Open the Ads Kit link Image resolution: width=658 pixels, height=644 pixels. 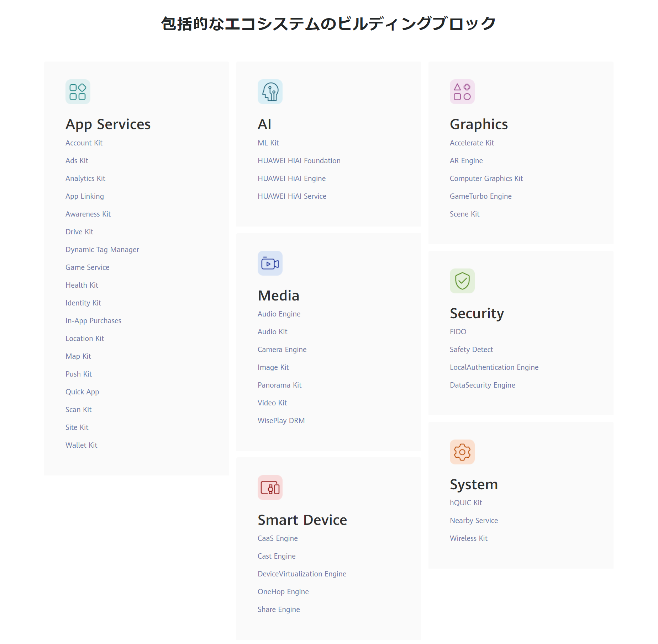77,161
